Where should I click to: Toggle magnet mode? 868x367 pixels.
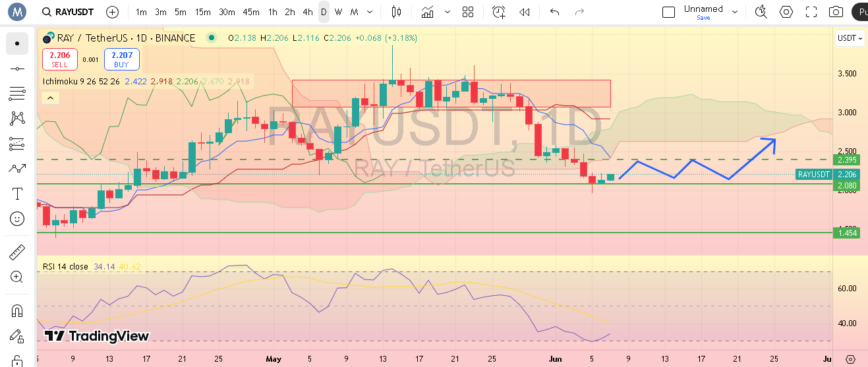coord(17,310)
